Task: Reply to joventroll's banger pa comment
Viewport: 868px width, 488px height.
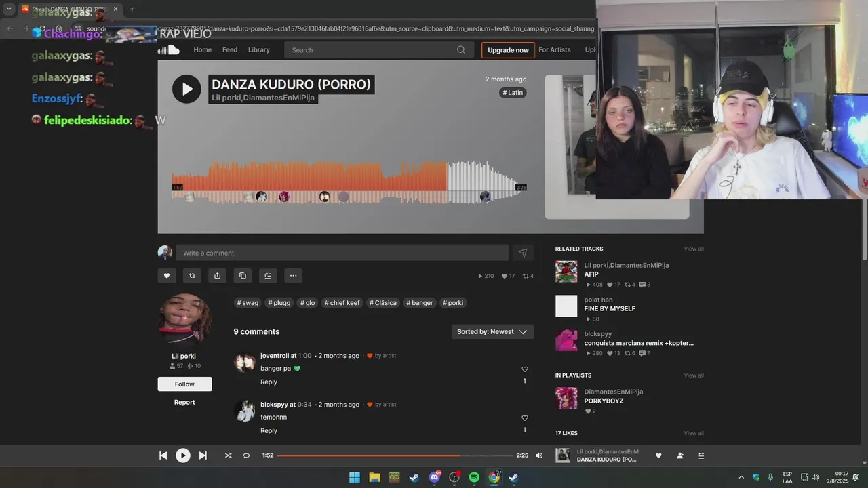Action: [269, 382]
